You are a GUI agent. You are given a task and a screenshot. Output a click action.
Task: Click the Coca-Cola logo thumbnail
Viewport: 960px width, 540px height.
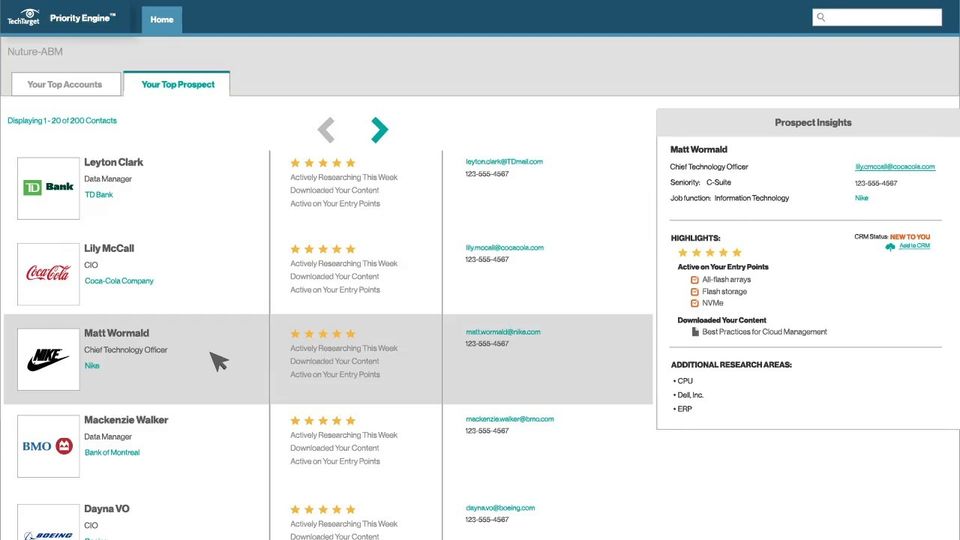tap(48, 274)
